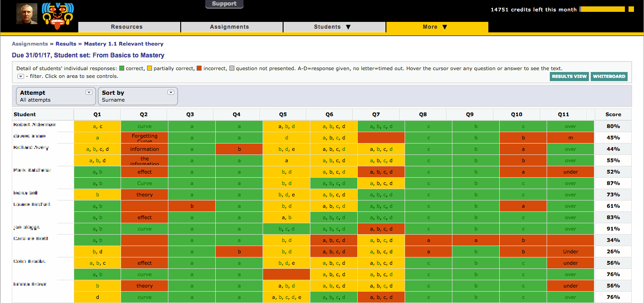Image resolution: width=644 pixels, height=303 pixels.
Task: Click the Score column header
Action: click(613, 114)
